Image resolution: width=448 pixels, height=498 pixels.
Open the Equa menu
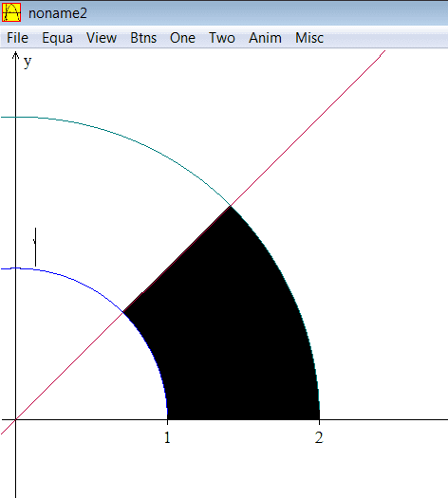57,39
